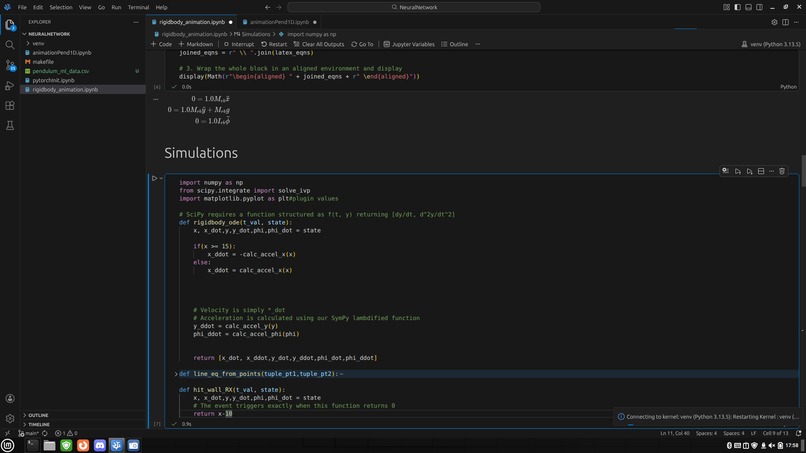
Task: Open the run cell dropdown arrow
Action: coord(161,178)
